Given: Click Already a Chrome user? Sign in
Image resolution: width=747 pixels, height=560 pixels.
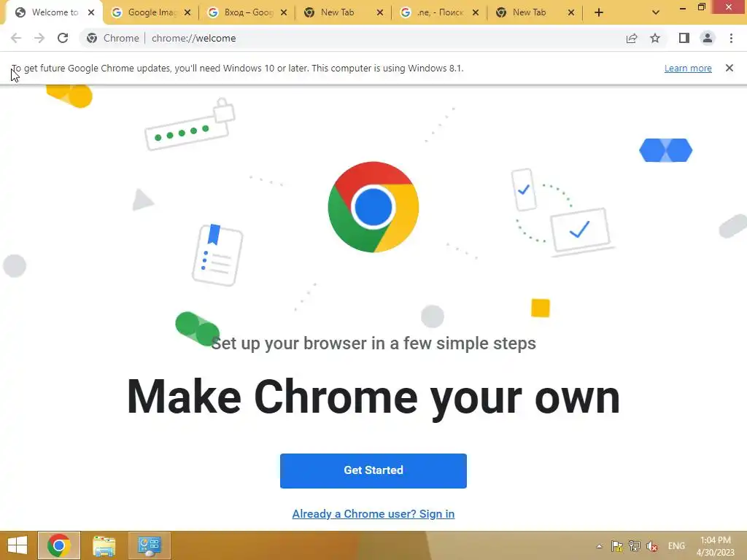Looking at the screenshot, I should coord(373,514).
